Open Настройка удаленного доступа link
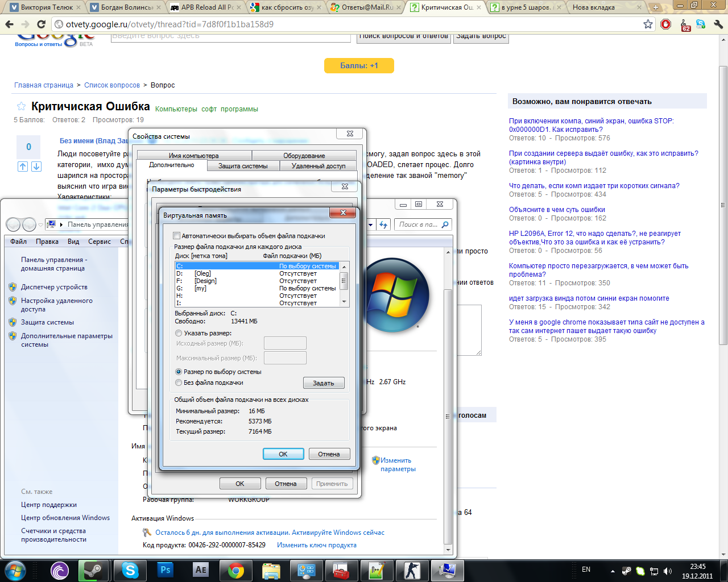 [56, 305]
